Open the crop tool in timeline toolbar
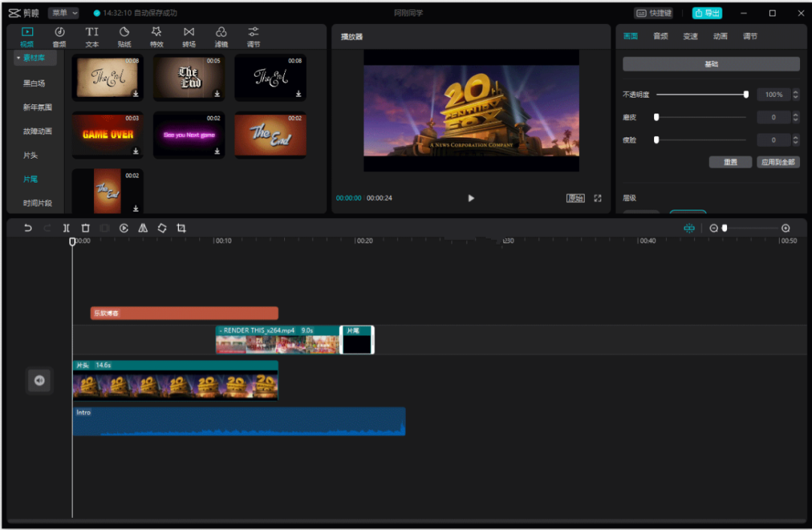This screenshot has width=812, height=530. click(x=181, y=228)
